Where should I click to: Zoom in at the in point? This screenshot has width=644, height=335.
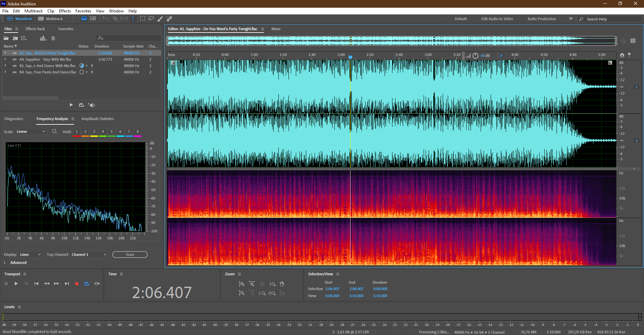(262, 293)
